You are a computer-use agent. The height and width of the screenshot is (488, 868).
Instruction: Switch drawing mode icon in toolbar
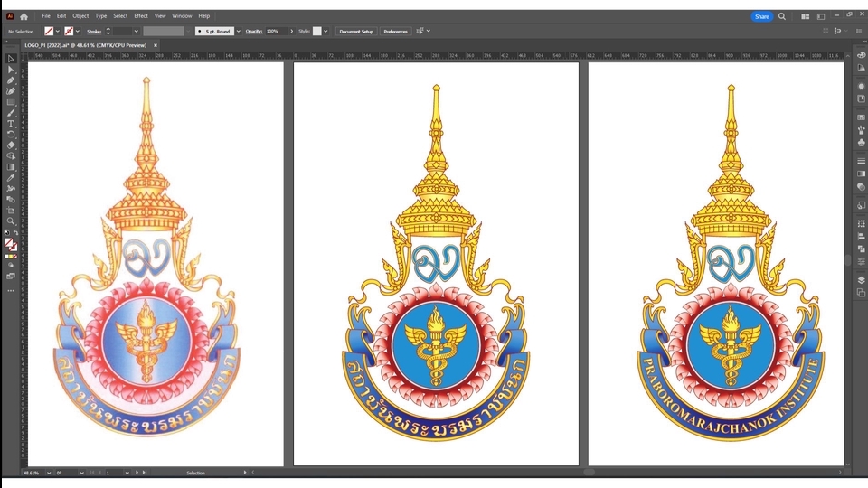11,266
